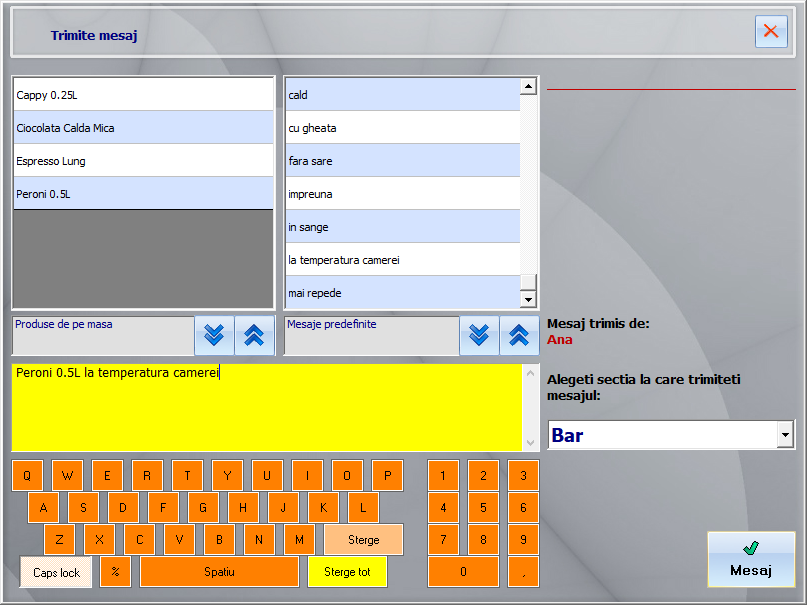Tap the U key
Viewport: 807px width, 605px height.
click(267, 475)
